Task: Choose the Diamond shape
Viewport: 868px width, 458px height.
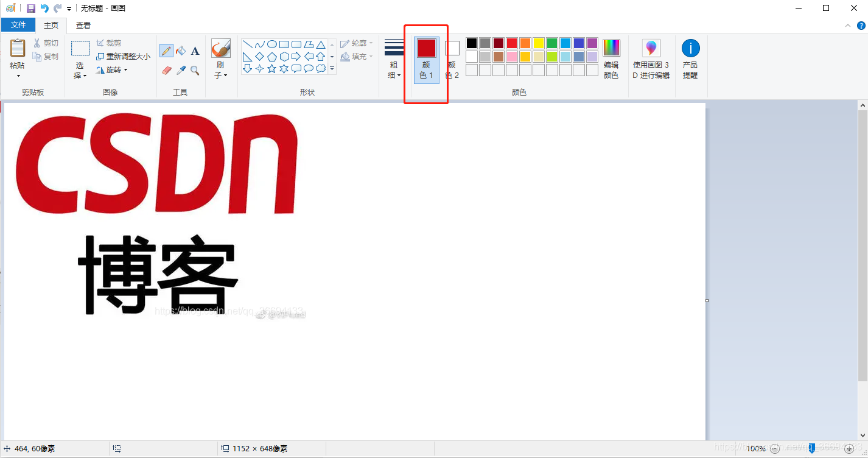Action: [x=260, y=57]
